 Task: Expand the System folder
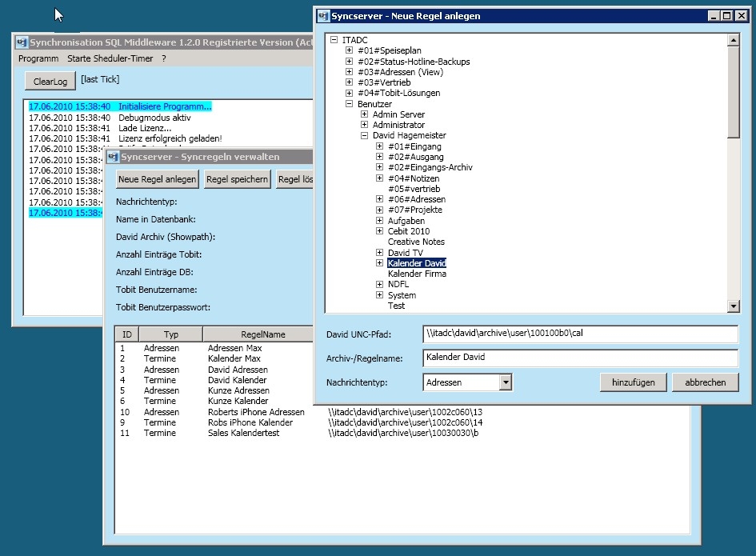click(379, 295)
